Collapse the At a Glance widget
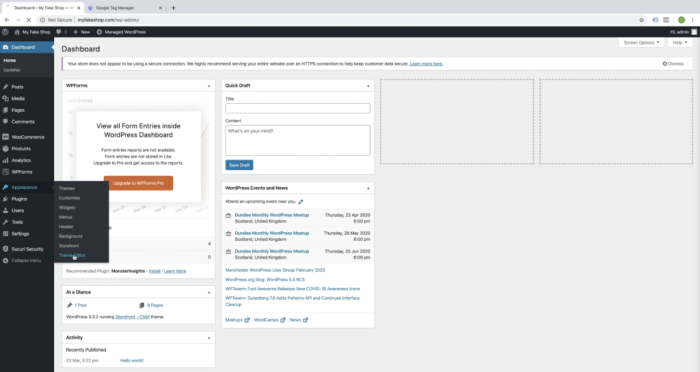Screen dimensions: 700x372 pyautogui.click(x=209, y=293)
